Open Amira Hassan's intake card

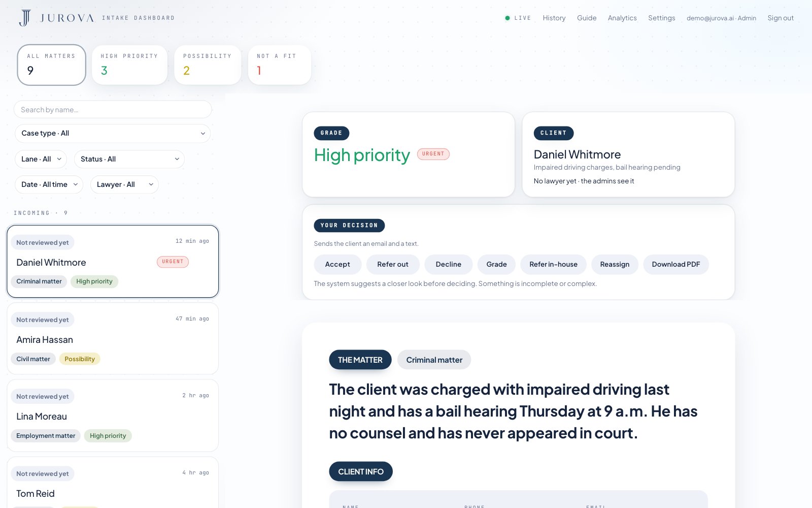click(113, 338)
